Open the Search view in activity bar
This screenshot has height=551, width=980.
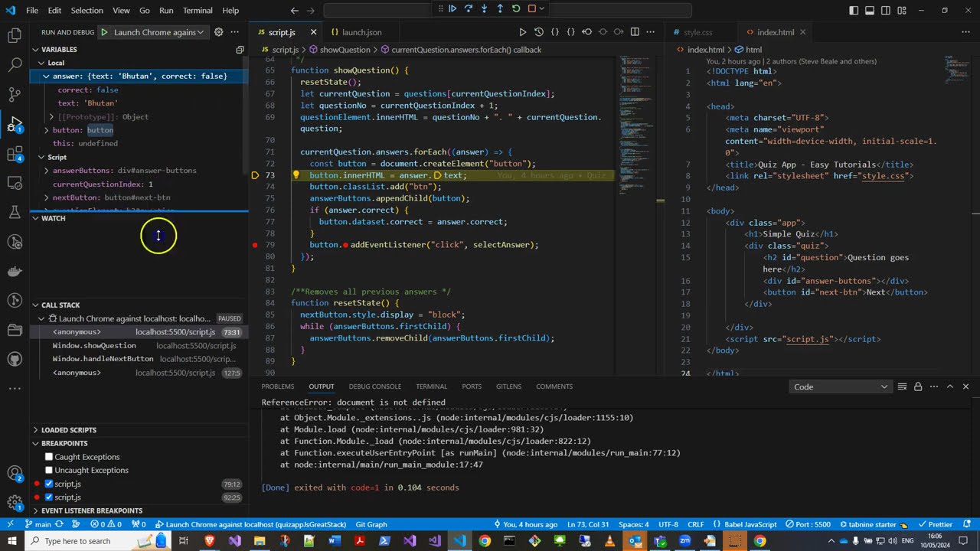coord(15,65)
